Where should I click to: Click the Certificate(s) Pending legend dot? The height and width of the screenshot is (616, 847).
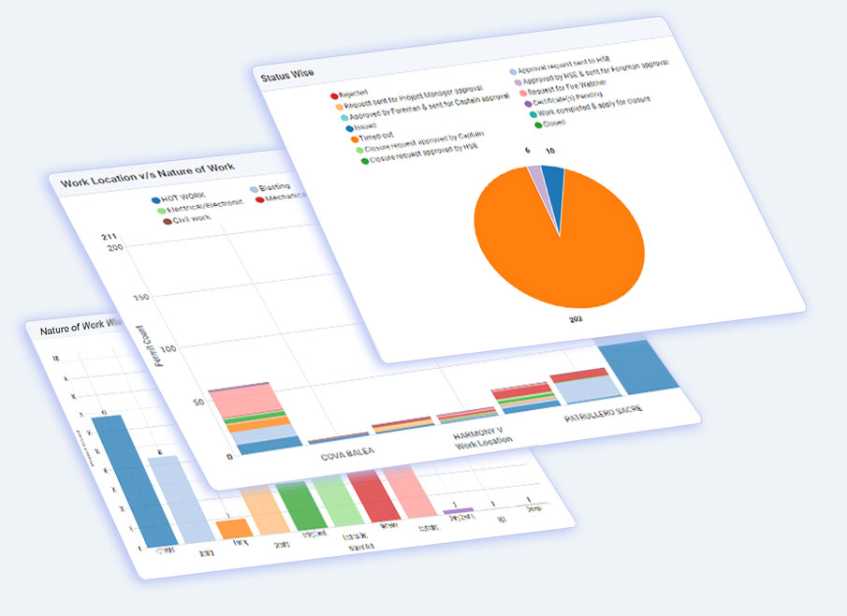(529, 103)
